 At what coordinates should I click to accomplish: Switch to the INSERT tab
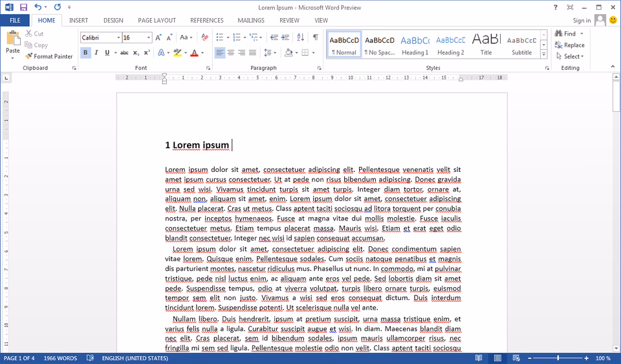tap(78, 20)
